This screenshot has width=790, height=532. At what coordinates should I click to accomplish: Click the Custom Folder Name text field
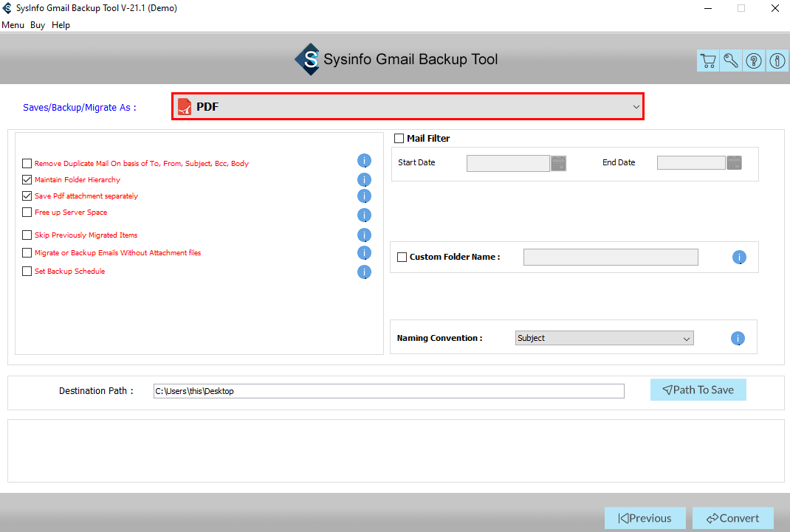pyautogui.click(x=611, y=258)
